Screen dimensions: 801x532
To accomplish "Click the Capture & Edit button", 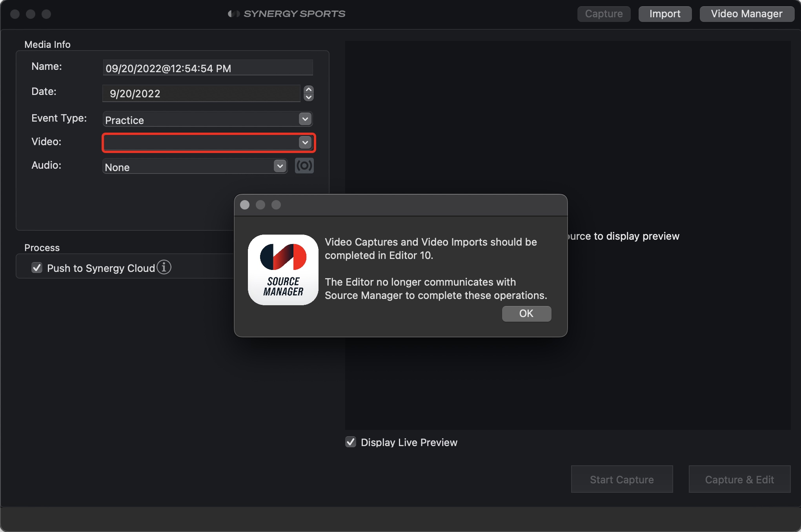I will click(739, 479).
